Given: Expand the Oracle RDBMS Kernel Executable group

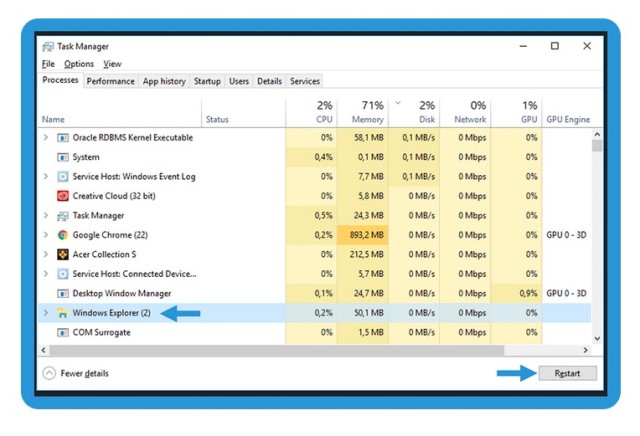Looking at the screenshot, I should pos(46,138).
